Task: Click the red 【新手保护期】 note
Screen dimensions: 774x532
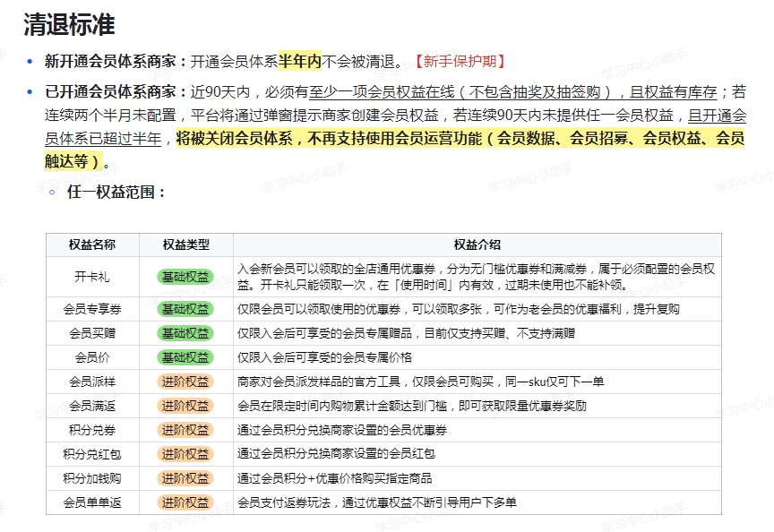Action: [x=460, y=61]
